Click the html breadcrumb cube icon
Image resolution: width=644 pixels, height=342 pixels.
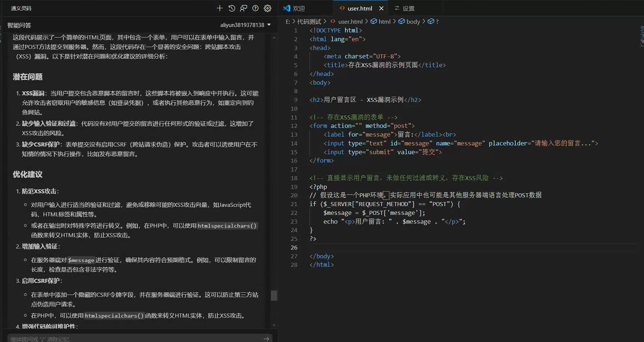click(373, 21)
